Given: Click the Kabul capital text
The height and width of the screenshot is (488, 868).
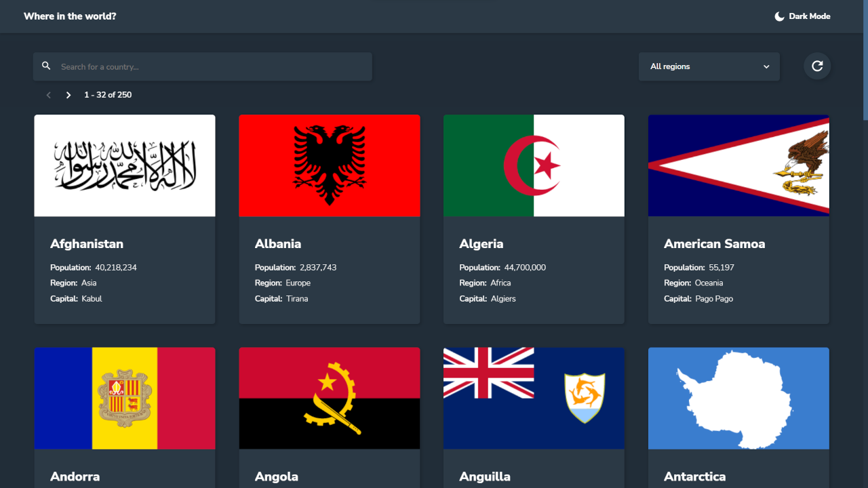Looking at the screenshot, I should [x=92, y=299].
